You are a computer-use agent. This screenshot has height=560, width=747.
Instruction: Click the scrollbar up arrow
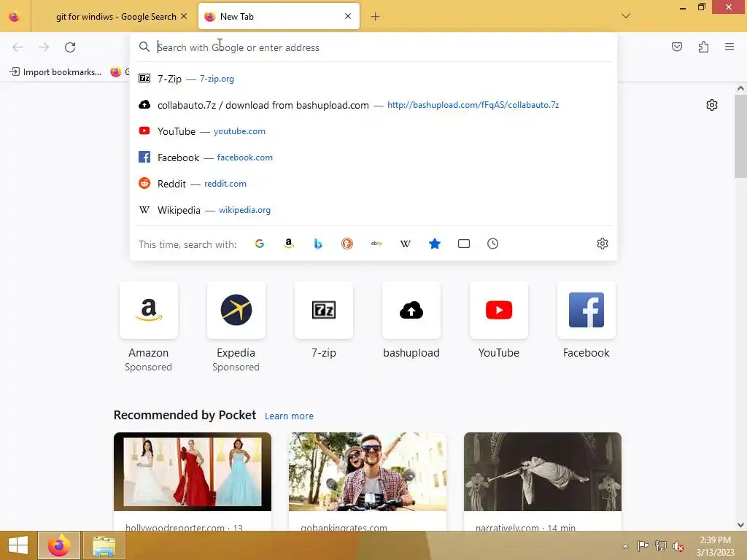pyautogui.click(x=740, y=88)
